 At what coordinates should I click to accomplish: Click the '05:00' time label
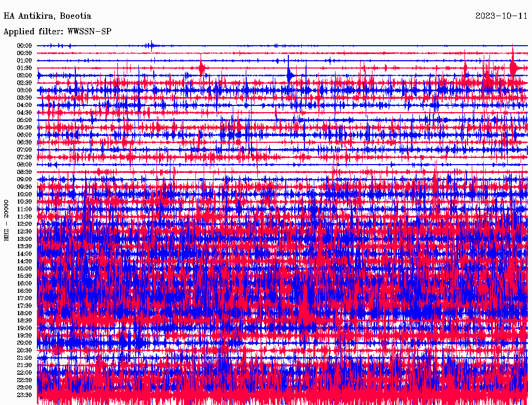coord(24,120)
